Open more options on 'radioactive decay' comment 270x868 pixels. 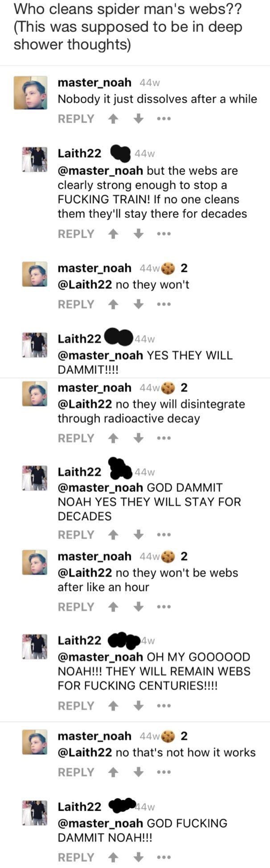(x=164, y=439)
